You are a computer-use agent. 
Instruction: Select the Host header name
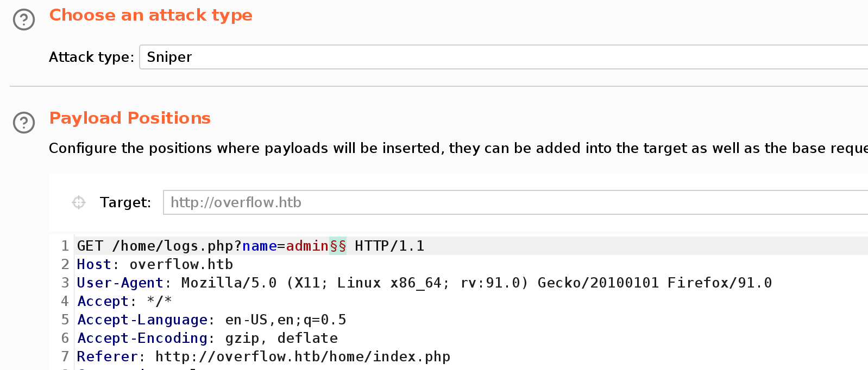(93, 265)
